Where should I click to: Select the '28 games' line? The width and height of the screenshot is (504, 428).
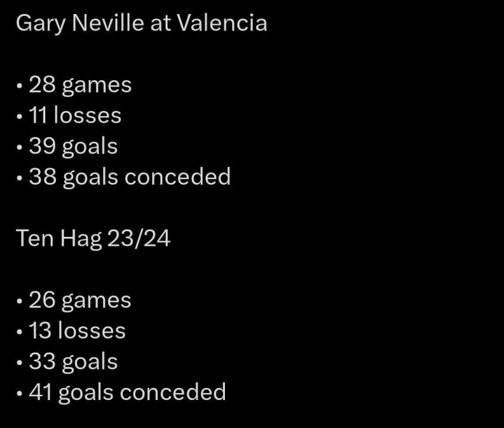(x=80, y=85)
